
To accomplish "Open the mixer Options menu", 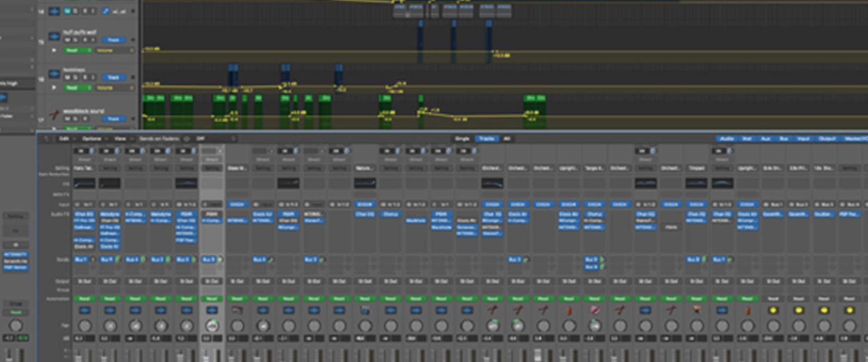I will click(x=94, y=138).
